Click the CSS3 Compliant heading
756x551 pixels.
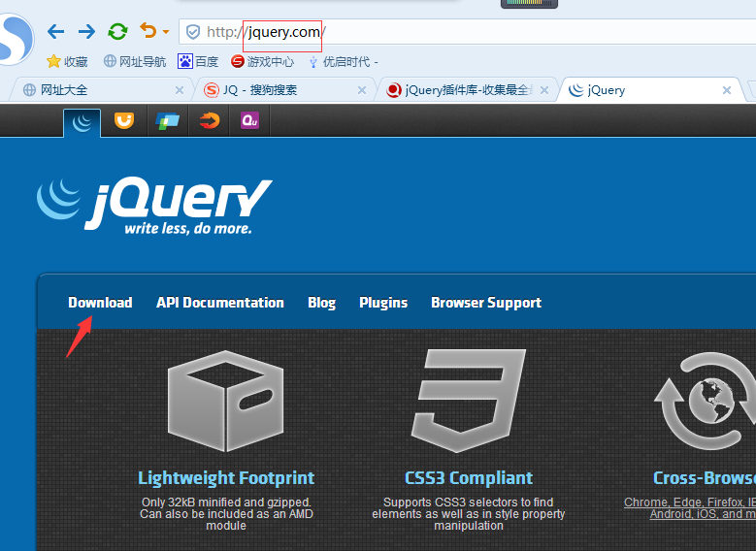(469, 477)
